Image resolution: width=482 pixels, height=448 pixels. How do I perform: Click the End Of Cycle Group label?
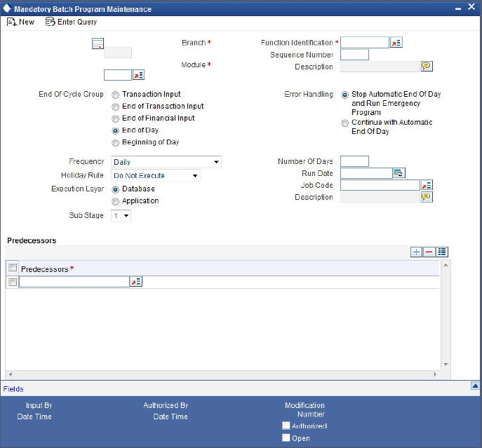(x=71, y=95)
